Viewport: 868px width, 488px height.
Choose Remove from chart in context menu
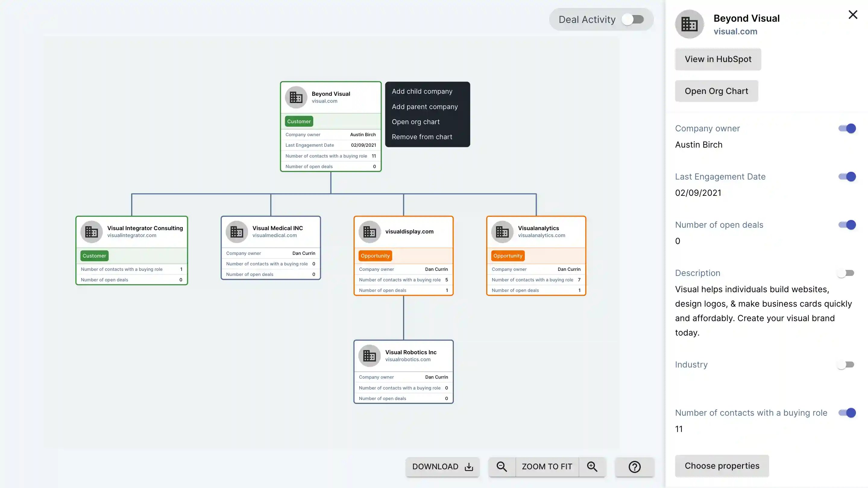(422, 137)
